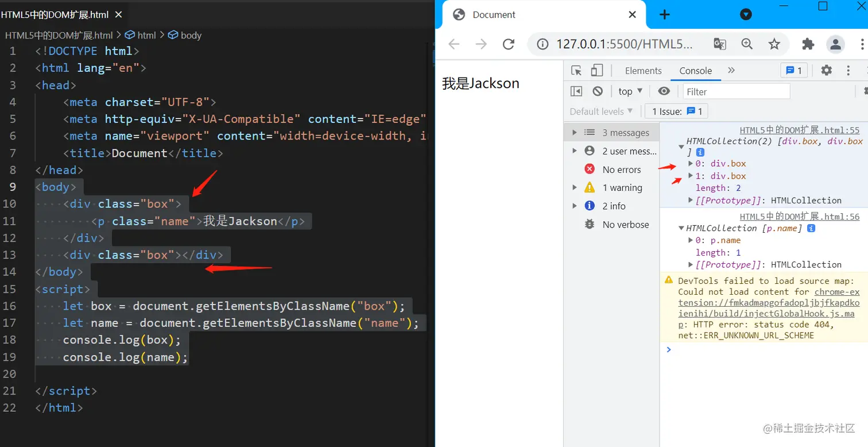
Task: Open DevTools settings gear
Action: pyautogui.click(x=826, y=71)
